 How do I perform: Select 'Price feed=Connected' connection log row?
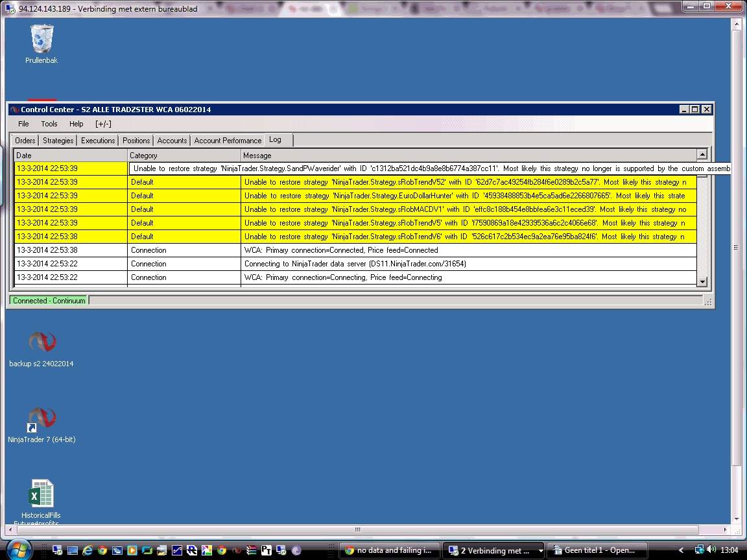[x=355, y=250]
